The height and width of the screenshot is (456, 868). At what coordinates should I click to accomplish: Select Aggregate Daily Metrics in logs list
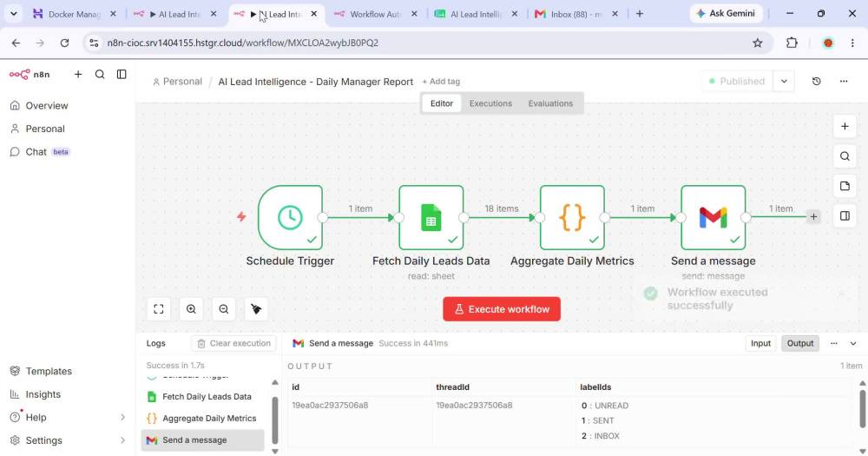[202, 419]
